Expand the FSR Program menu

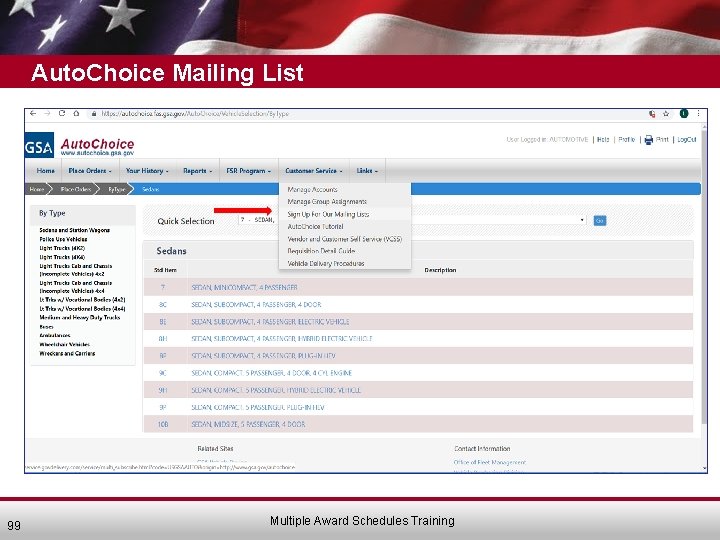pyautogui.click(x=248, y=170)
